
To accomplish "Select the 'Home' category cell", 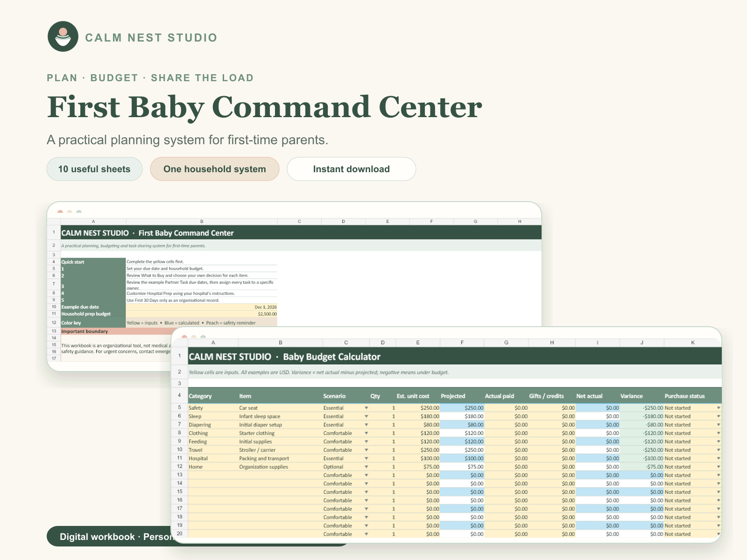I will 213,467.
